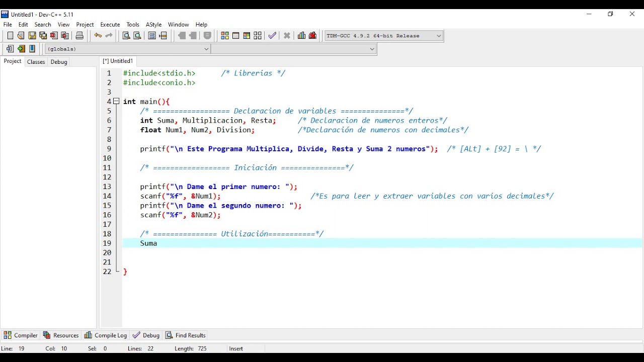Screen dimensions: 644x362
Task: Open the Search menu
Action: [x=43, y=24]
